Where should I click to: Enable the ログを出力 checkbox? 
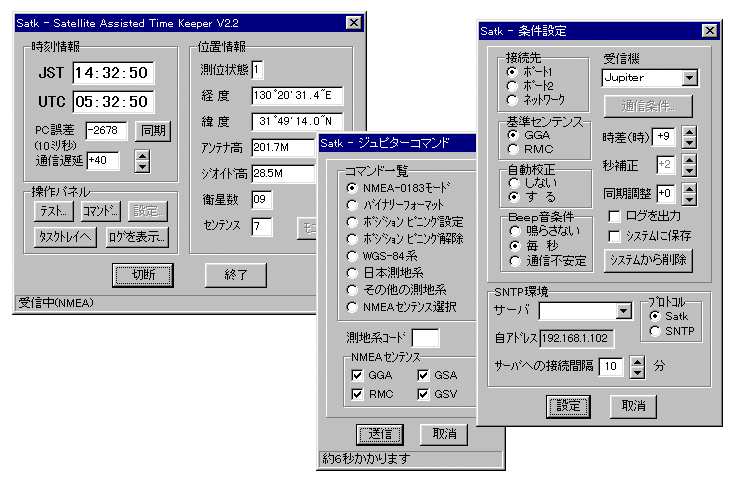click(614, 217)
